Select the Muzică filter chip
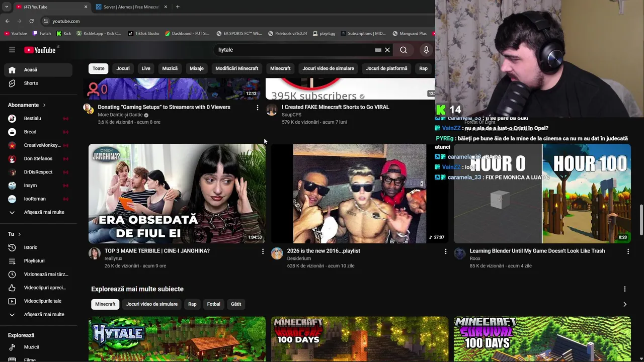644x362 pixels. [x=170, y=68]
